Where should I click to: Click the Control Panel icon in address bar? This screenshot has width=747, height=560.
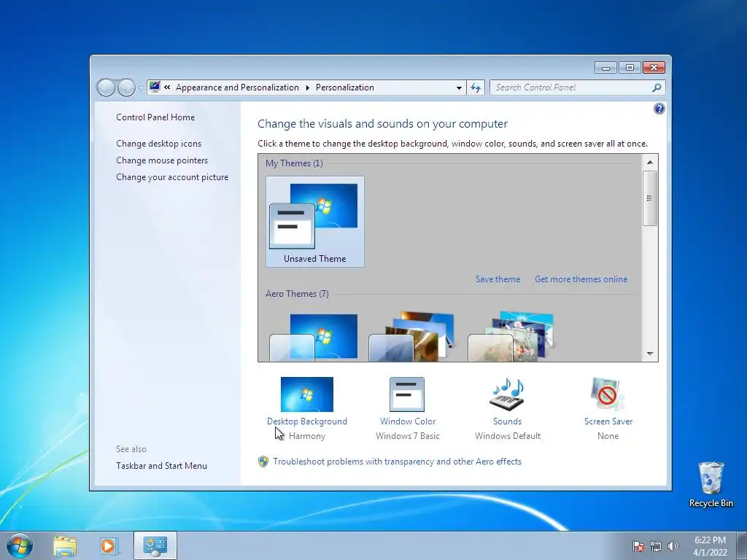pos(155,87)
